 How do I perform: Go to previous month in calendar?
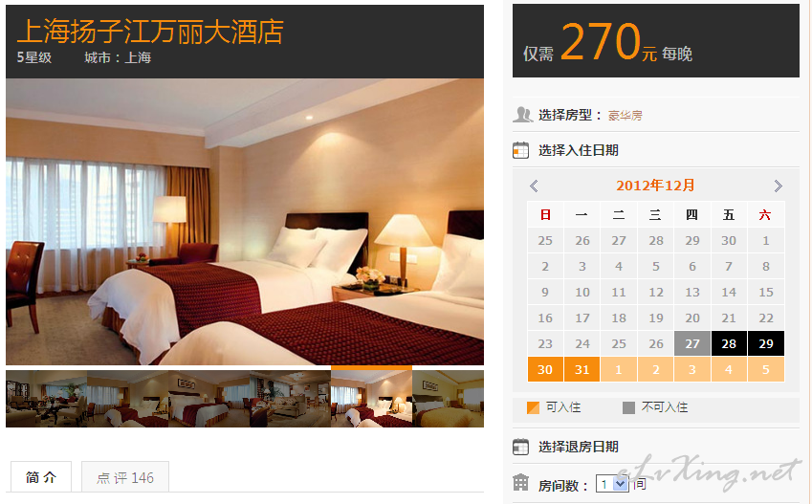click(x=534, y=186)
